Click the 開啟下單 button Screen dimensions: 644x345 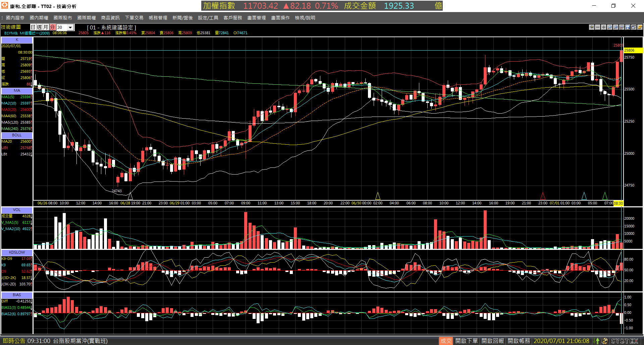tap(467, 341)
